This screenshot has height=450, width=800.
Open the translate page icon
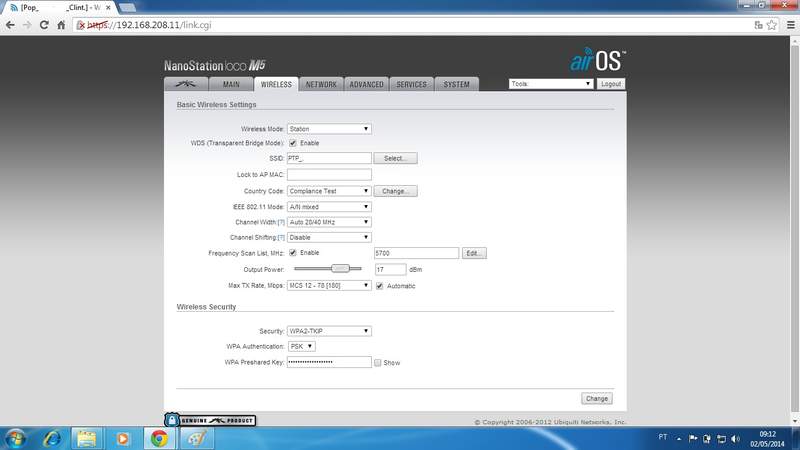point(759,25)
